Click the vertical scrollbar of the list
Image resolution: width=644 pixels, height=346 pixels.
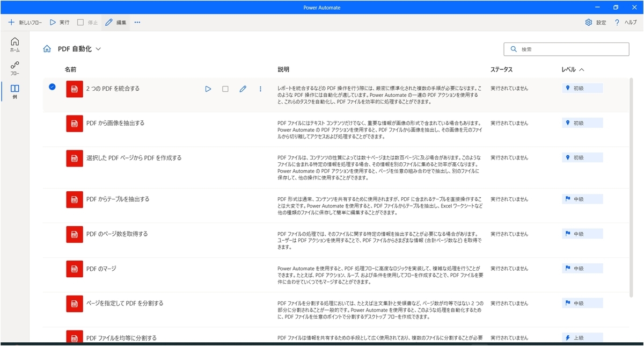[632, 187]
